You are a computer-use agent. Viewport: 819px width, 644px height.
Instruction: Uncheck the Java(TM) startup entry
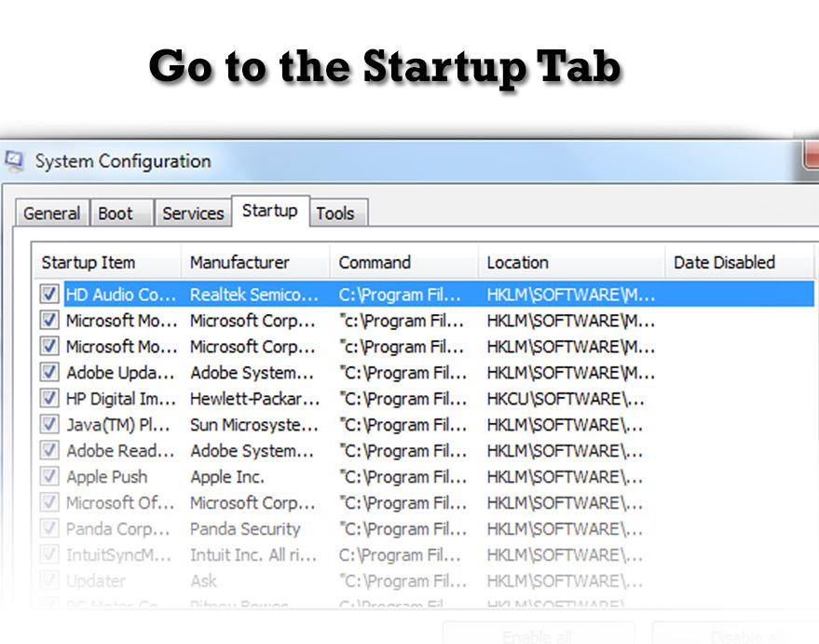[x=48, y=424]
